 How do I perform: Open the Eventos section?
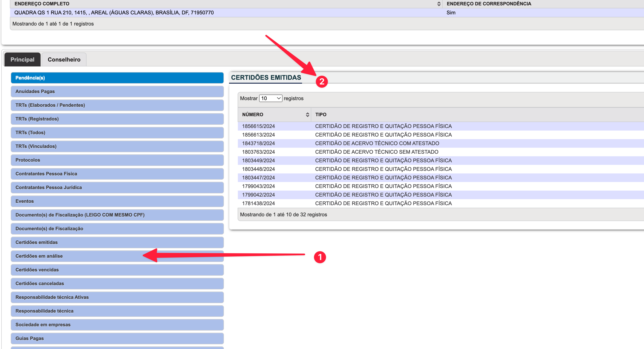[x=117, y=201]
